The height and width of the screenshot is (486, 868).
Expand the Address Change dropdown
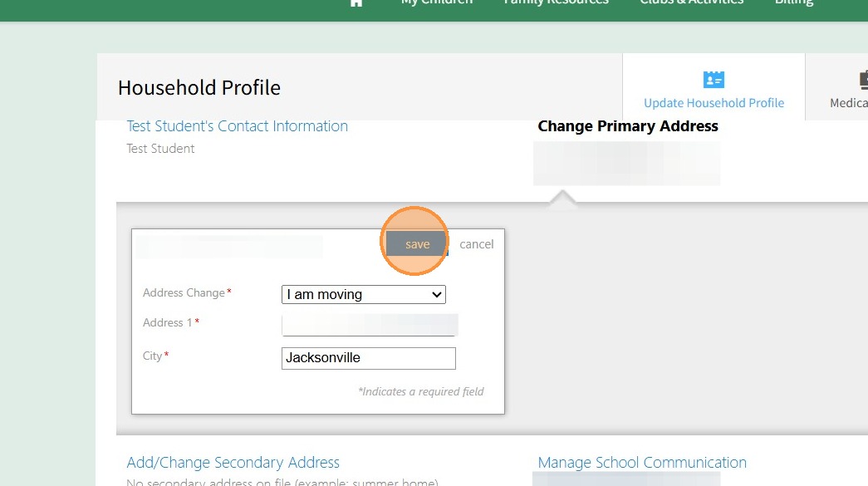coord(364,294)
